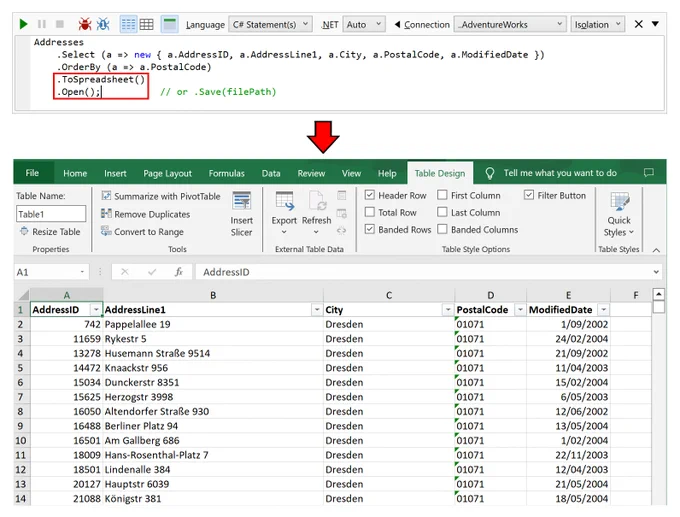Click the stop execution square icon

pyautogui.click(x=60, y=24)
